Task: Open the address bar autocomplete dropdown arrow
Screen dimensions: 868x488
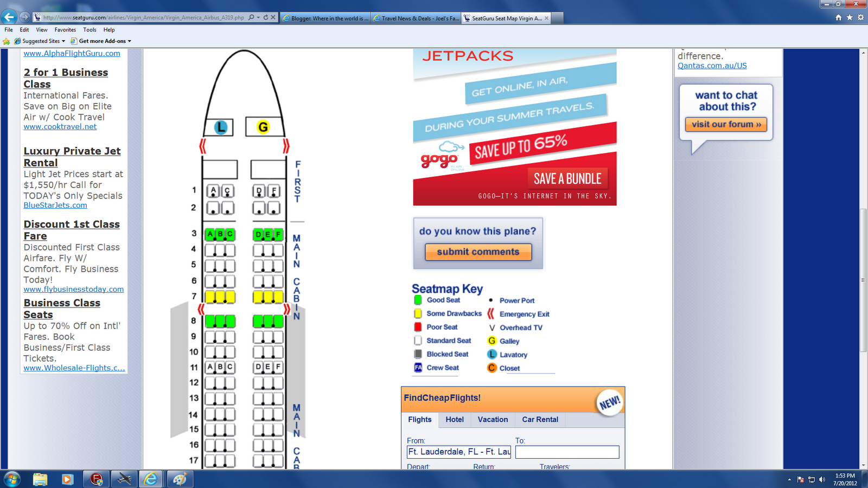Action: (258, 17)
